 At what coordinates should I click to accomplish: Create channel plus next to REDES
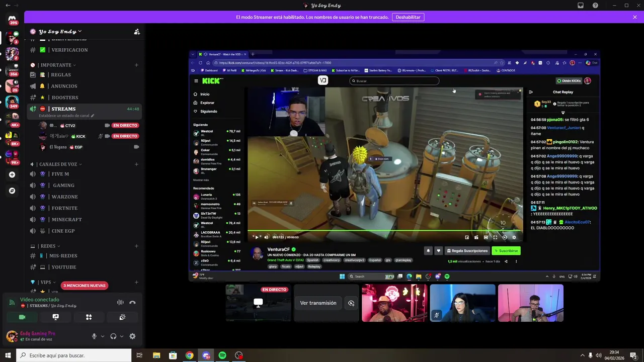(136, 246)
